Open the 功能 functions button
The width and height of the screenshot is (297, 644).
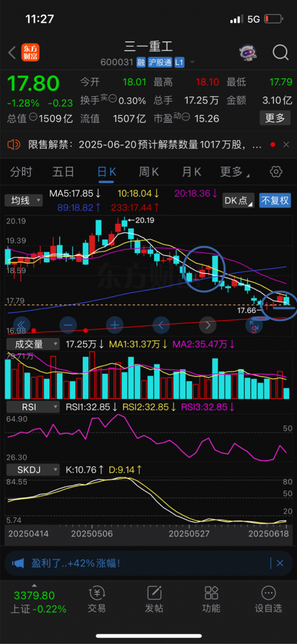pos(211,599)
